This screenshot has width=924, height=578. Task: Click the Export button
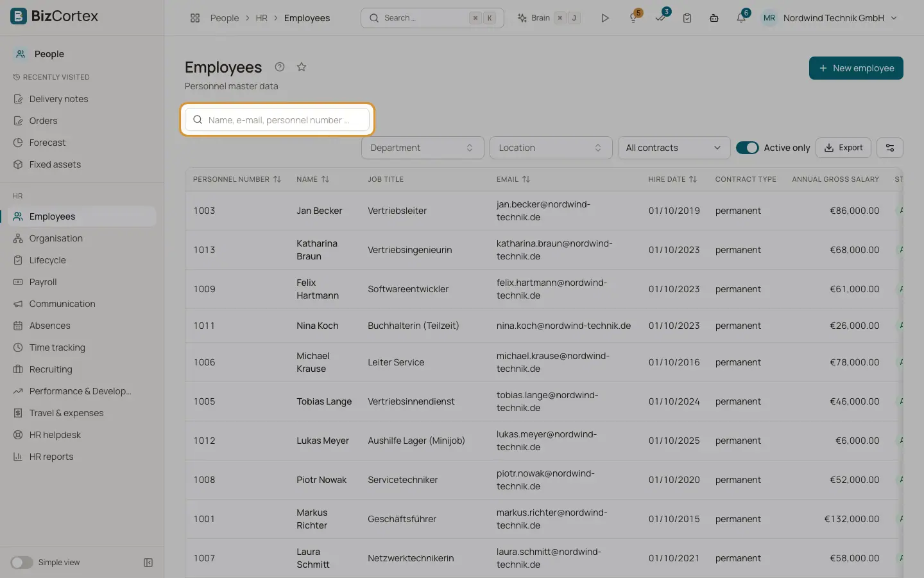click(843, 148)
